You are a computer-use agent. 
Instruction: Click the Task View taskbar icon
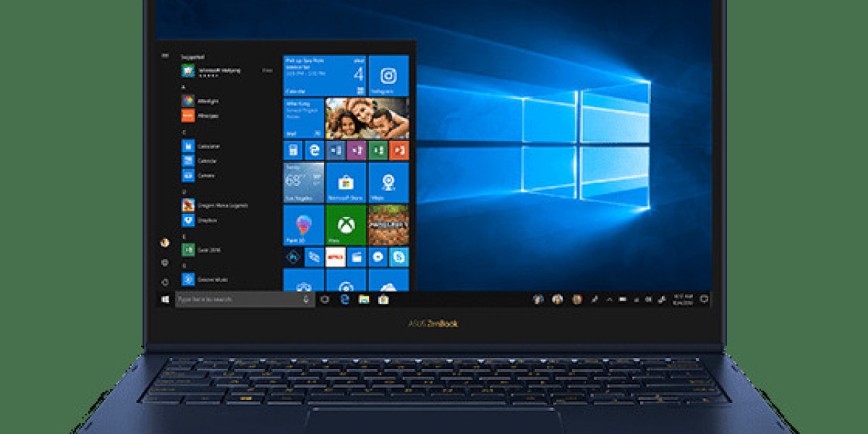[325, 299]
